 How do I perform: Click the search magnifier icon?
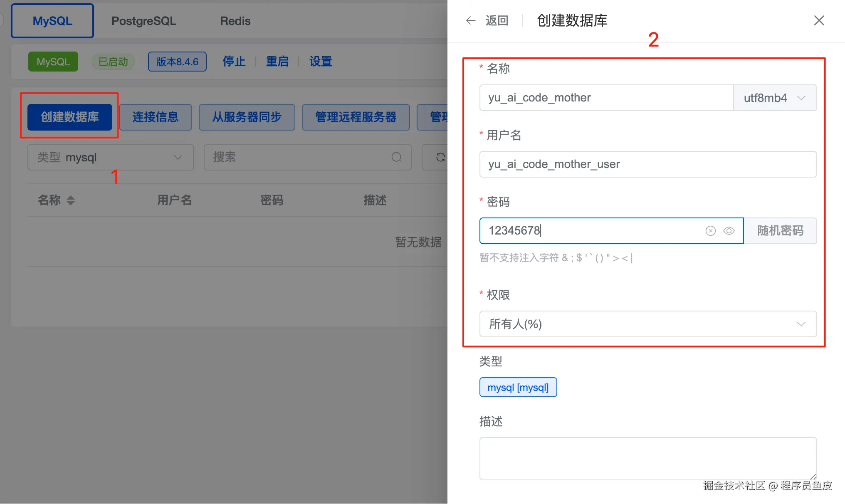(x=396, y=157)
